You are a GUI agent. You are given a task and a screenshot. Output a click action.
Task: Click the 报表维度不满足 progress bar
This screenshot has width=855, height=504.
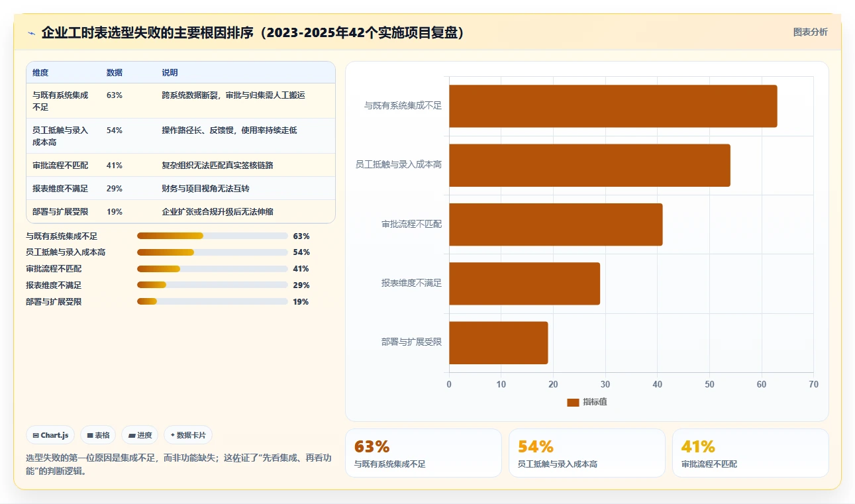coord(212,285)
